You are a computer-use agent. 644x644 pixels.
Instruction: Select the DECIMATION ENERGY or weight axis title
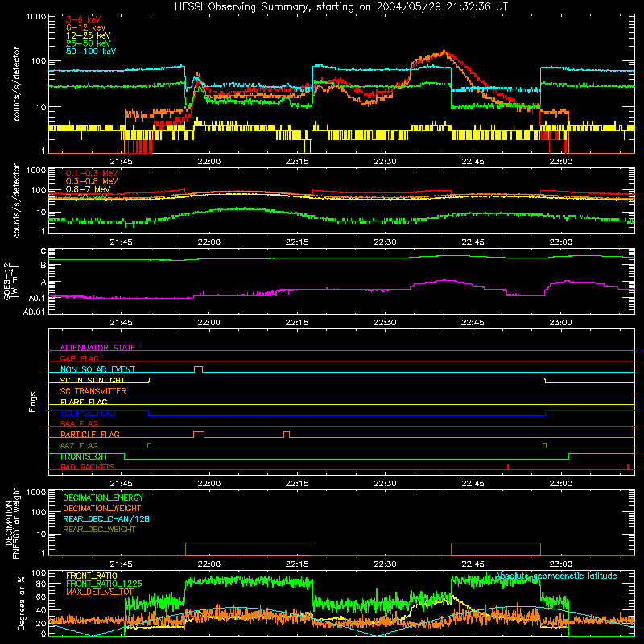pyautogui.click(x=12, y=522)
